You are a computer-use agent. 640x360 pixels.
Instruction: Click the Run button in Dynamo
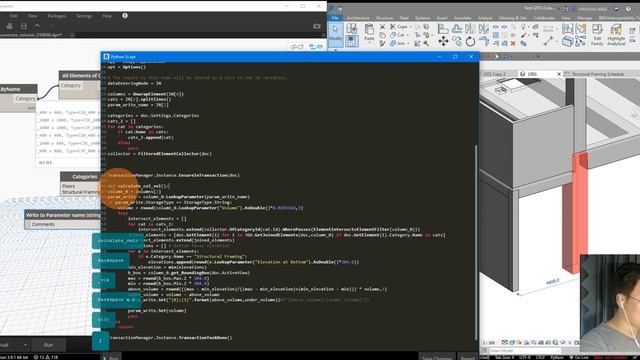pyautogui.click(x=48, y=345)
